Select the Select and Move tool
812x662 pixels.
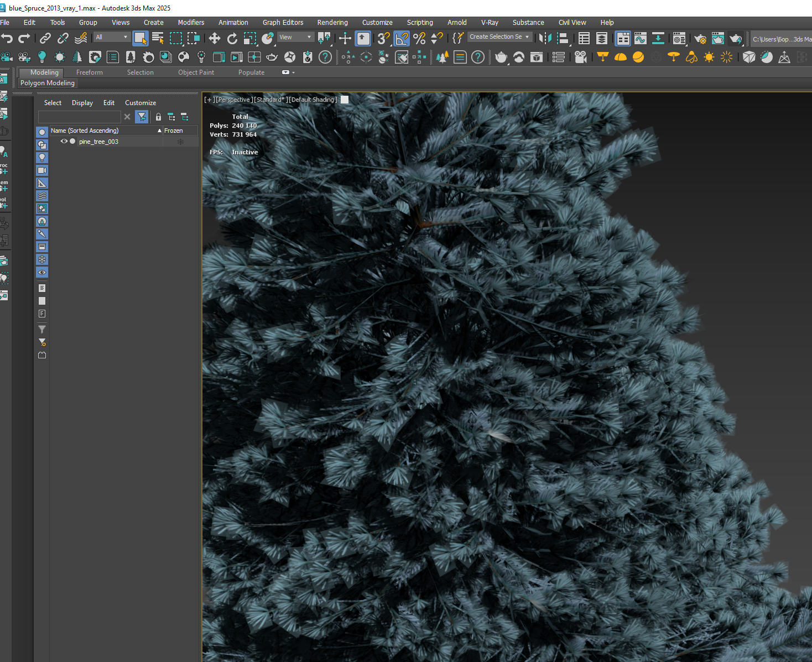(214, 38)
